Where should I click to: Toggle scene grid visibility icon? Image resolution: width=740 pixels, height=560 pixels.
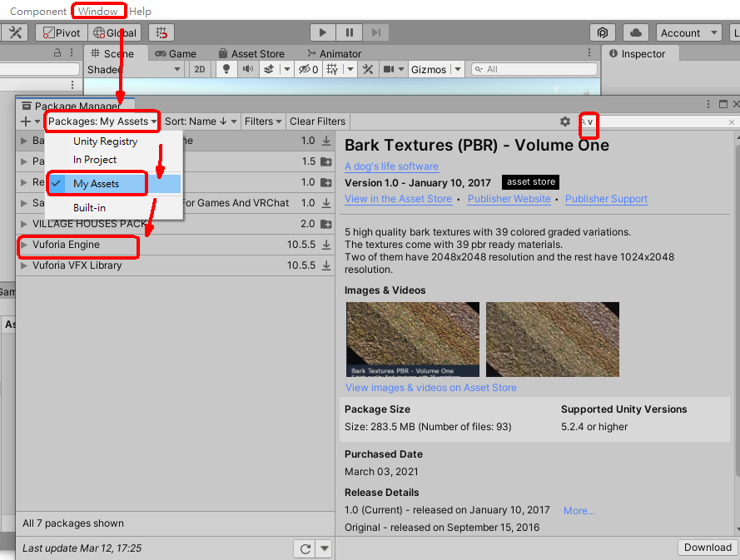coord(333,69)
